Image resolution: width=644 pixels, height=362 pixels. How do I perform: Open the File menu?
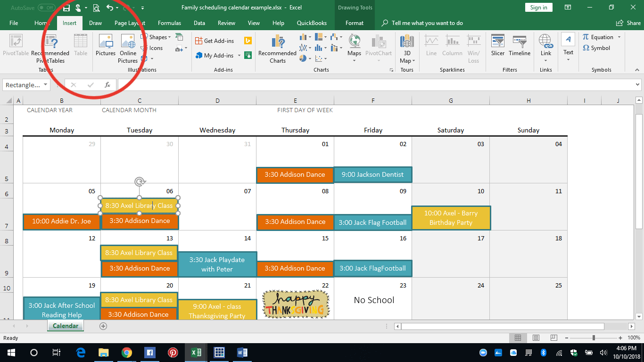pos(14,23)
